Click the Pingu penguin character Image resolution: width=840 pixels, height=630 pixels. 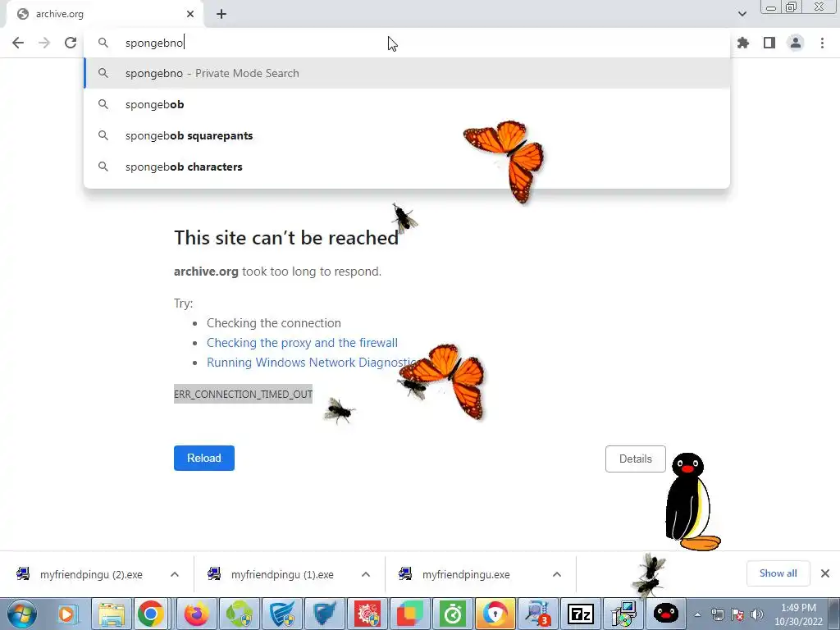click(691, 502)
